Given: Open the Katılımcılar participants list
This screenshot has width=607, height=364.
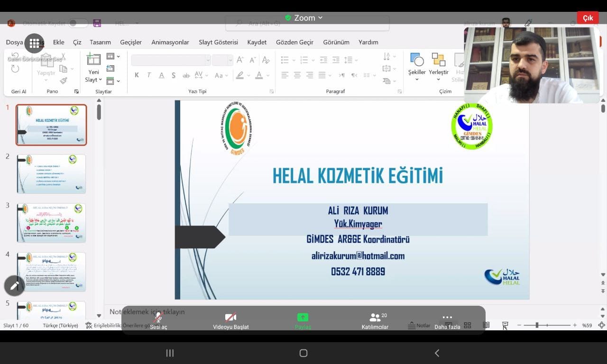Looking at the screenshot, I should point(375,321).
